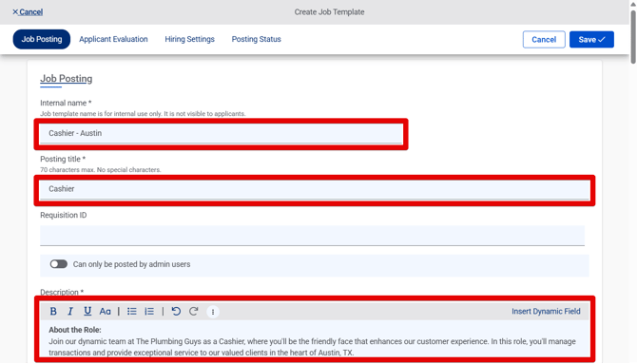Undo last edit in description
This screenshot has height=364, width=637.
[x=176, y=312]
